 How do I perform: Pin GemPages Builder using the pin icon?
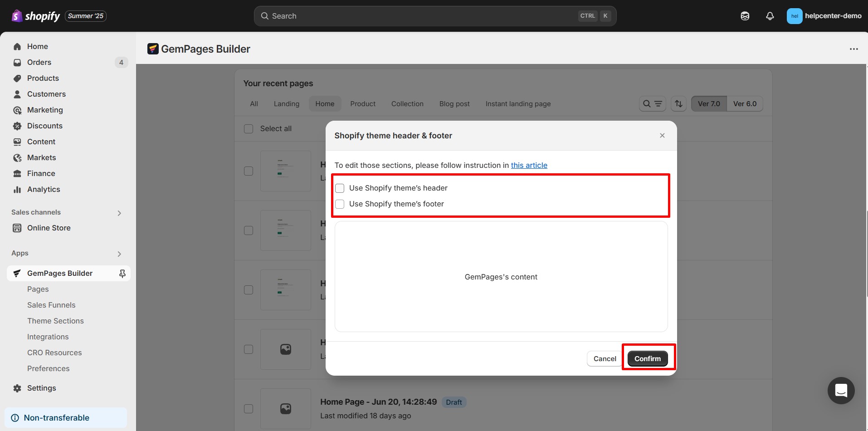click(x=122, y=273)
